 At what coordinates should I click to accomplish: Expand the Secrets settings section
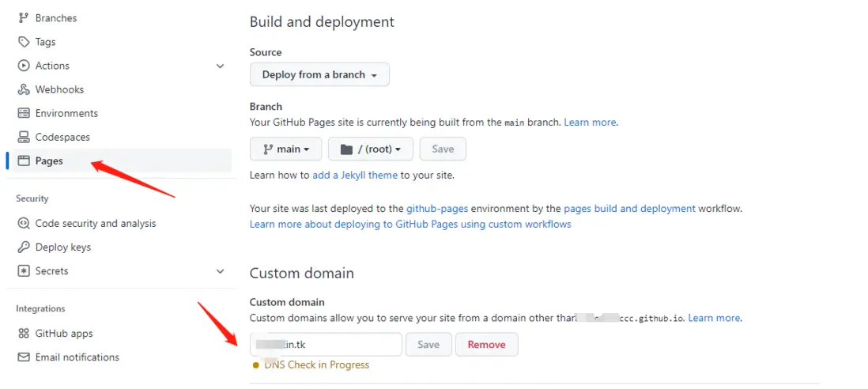220,270
